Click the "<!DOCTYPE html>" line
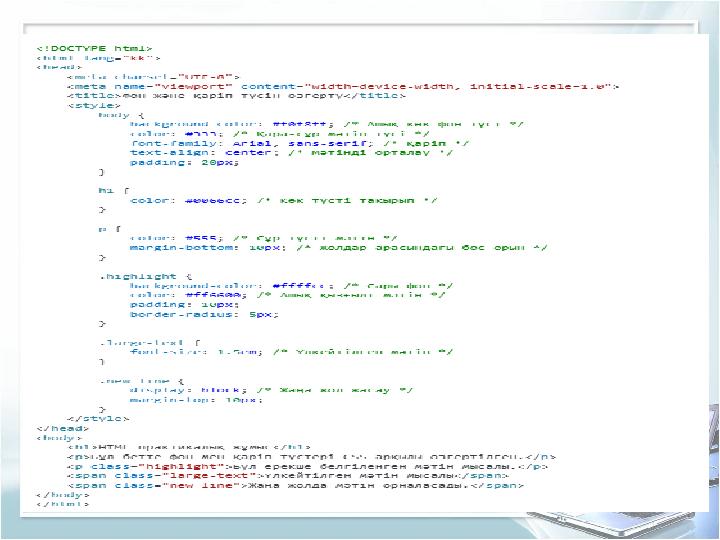Viewport: 720px width, 540px height. tap(94, 48)
